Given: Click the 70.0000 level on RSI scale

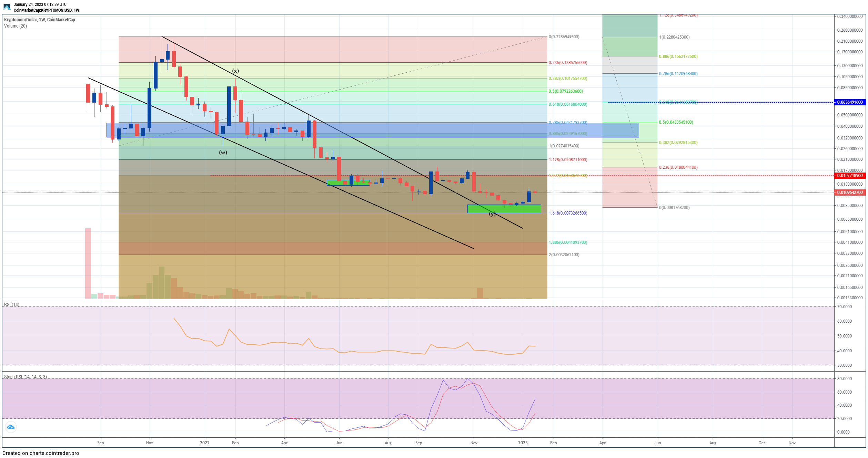Looking at the screenshot, I should pos(844,306).
